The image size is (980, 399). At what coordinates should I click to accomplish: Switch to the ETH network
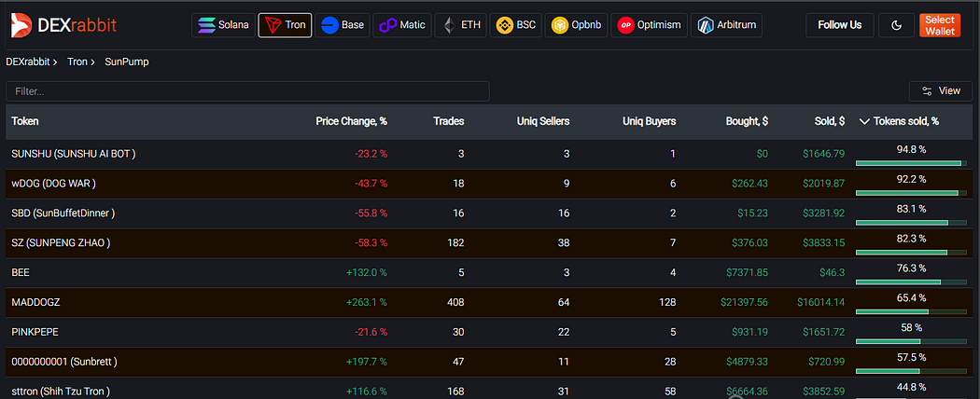pos(461,25)
